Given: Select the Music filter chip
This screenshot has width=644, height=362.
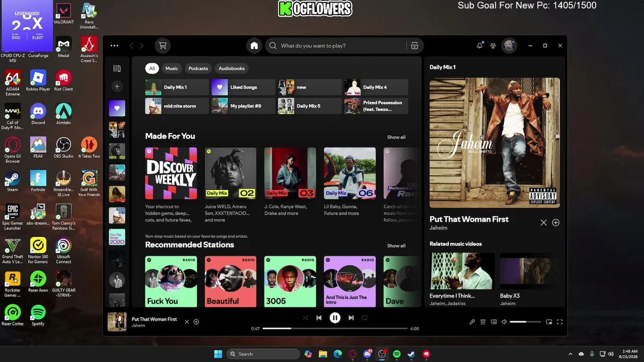Looking at the screenshot, I should (x=172, y=68).
